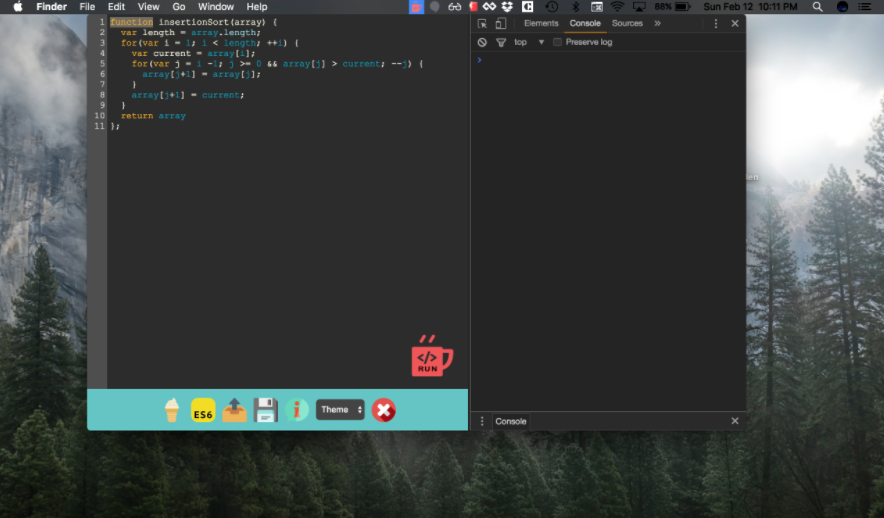The width and height of the screenshot is (884, 518).
Task: Select the Console drawer tab
Action: [x=510, y=421]
